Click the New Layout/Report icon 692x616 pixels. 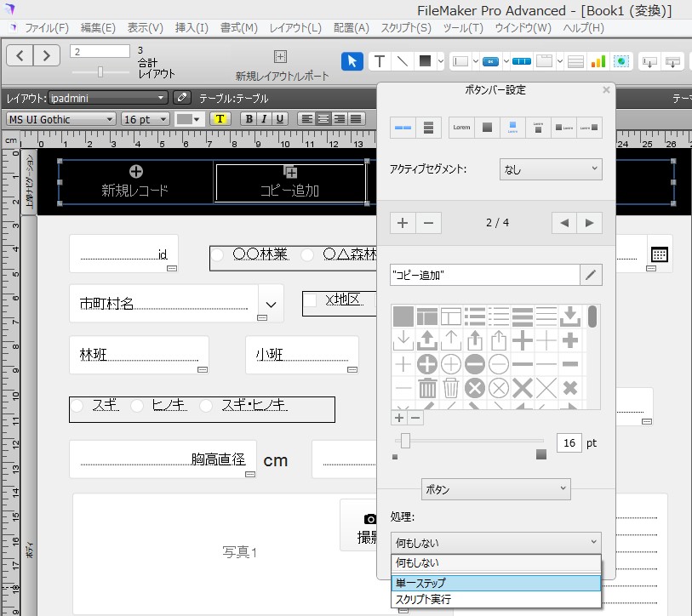[280, 56]
